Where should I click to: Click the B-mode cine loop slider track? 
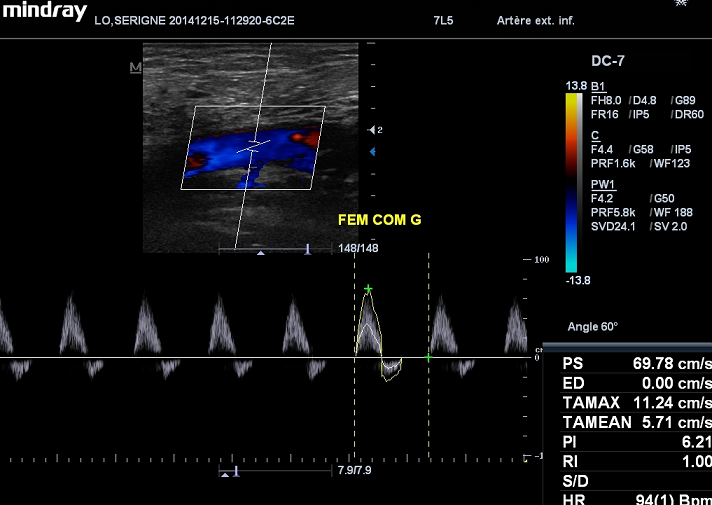click(270, 248)
